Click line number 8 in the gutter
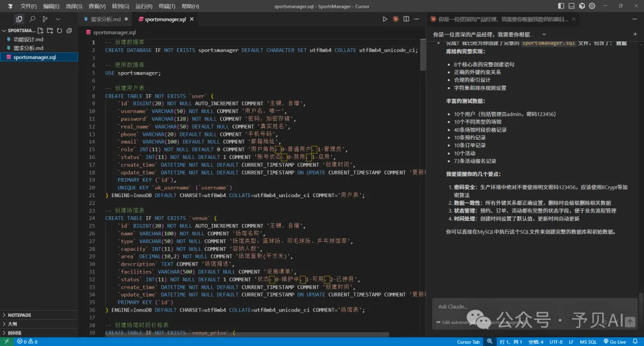 (x=94, y=96)
